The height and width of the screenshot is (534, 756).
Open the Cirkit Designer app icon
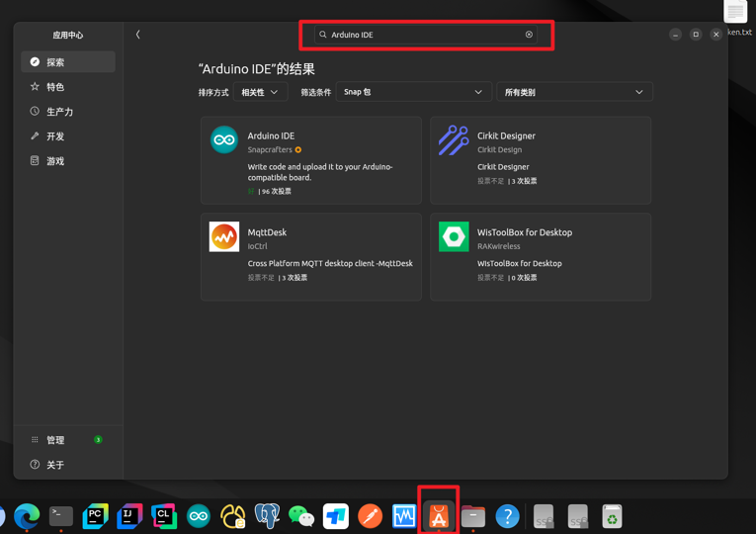point(454,140)
